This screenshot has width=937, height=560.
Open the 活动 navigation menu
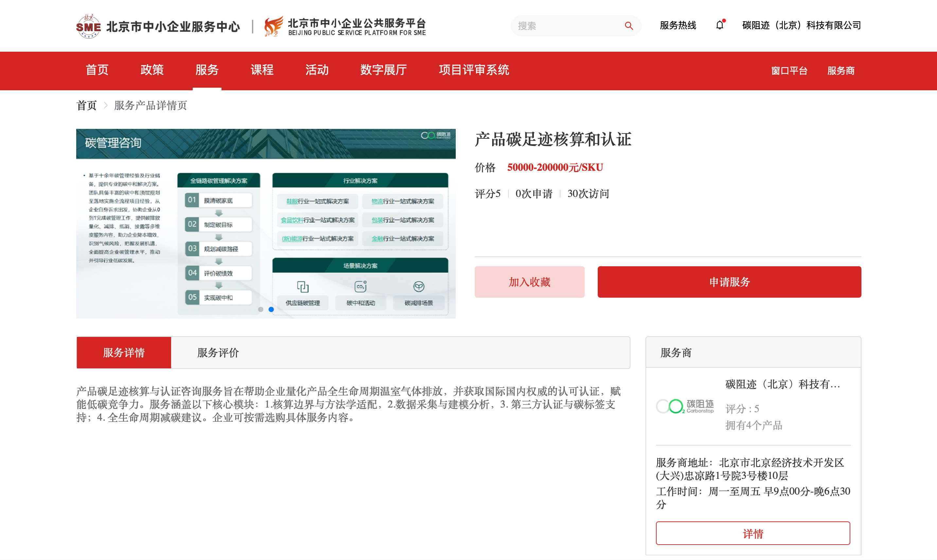[316, 70]
